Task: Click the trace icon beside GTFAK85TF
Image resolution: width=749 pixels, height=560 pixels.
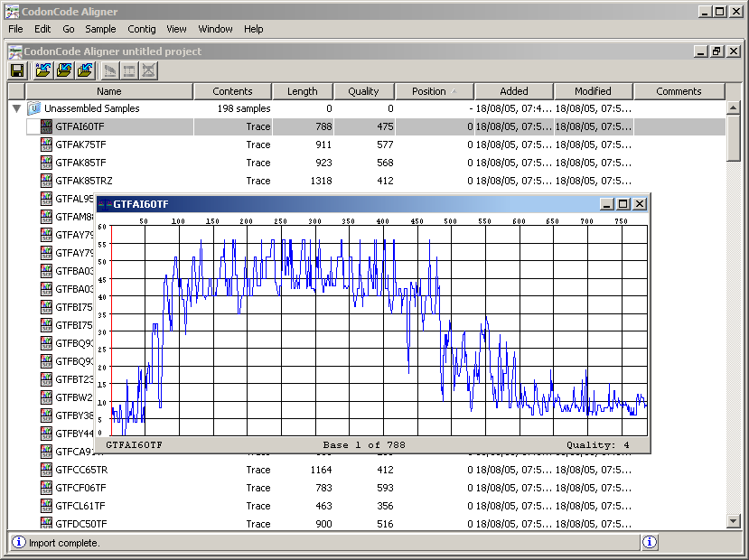Action: click(46, 163)
